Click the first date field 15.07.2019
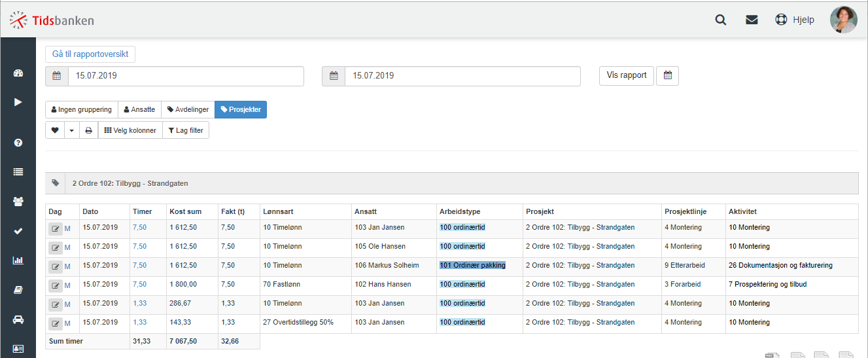Image resolution: width=868 pixels, height=358 pixels. [x=186, y=76]
